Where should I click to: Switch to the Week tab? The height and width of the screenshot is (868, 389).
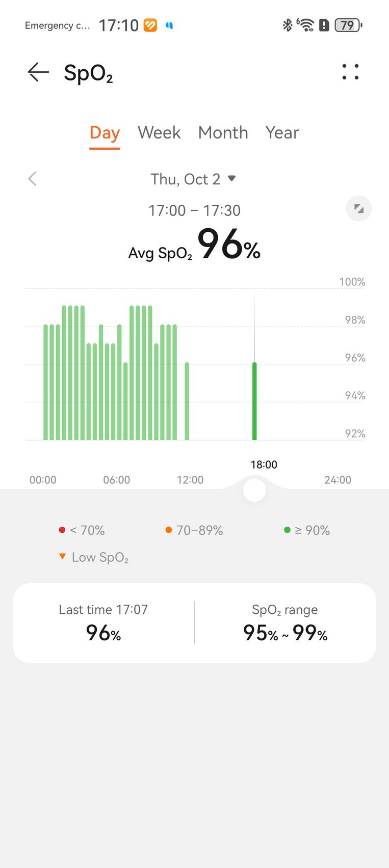tap(159, 132)
